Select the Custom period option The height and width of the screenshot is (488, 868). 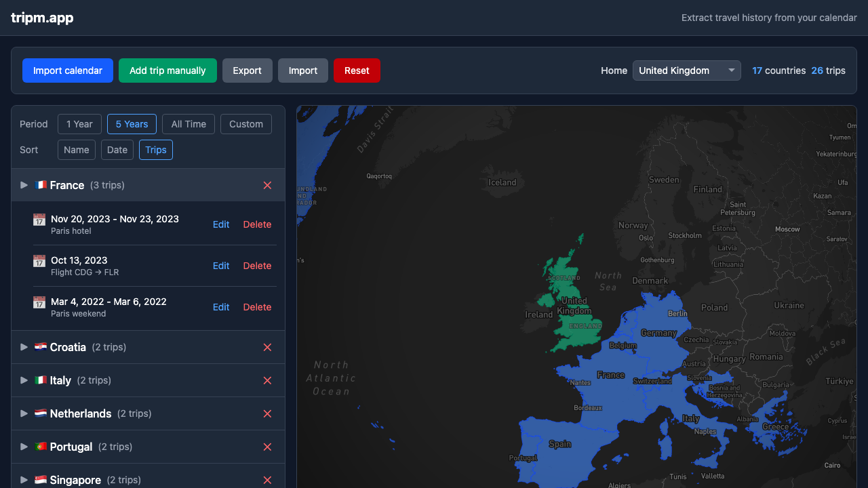click(245, 124)
